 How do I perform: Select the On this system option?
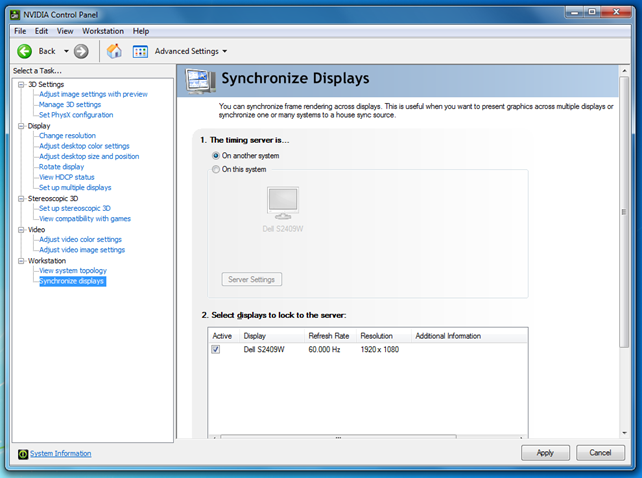coord(216,169)
